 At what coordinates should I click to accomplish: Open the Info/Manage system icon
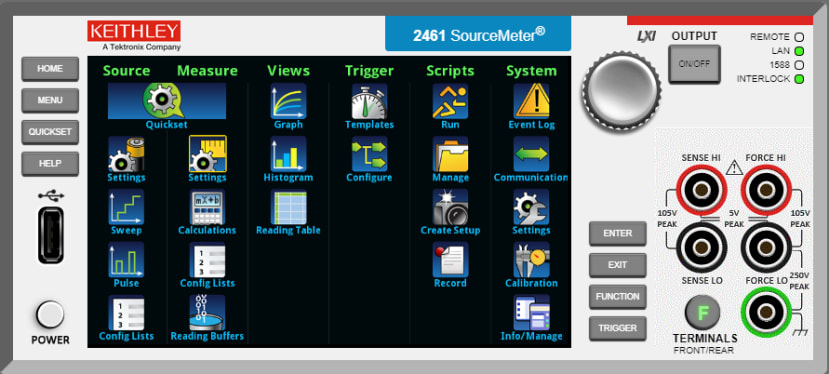point(531,313)
